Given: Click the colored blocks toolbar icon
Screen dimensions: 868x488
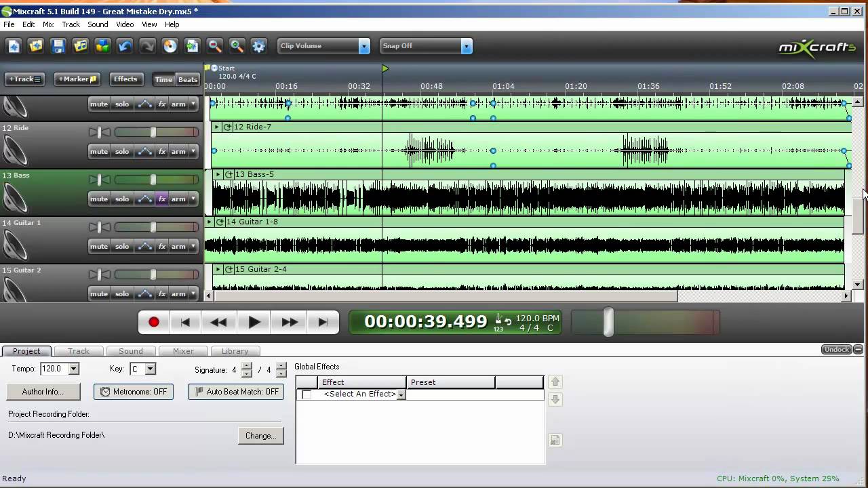Looking at the screenshot, I should point(102,46).
